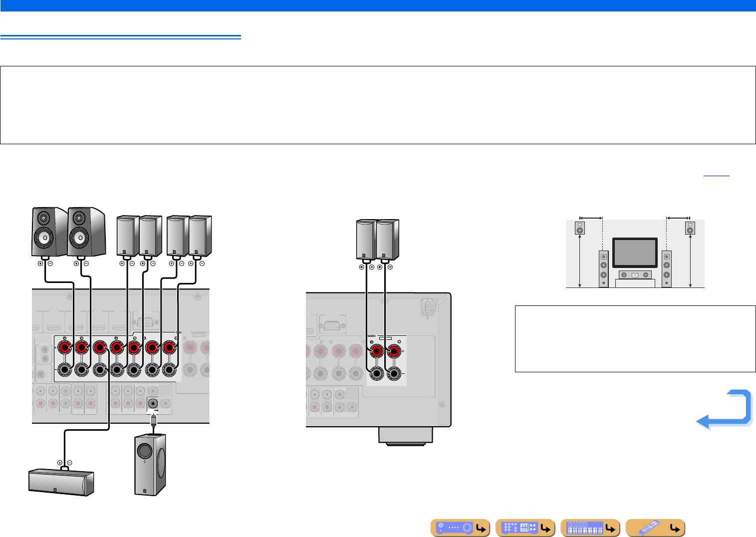Follow the blue underlined page reference link

[716, 175]
